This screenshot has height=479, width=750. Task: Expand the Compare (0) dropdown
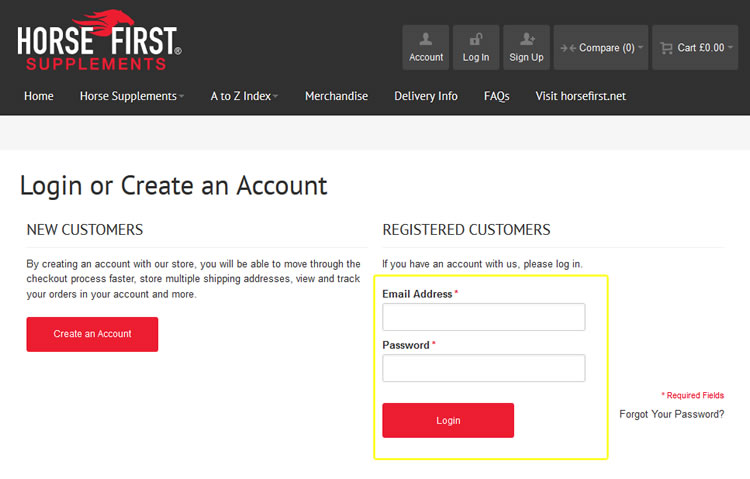(x=601, y=47)
